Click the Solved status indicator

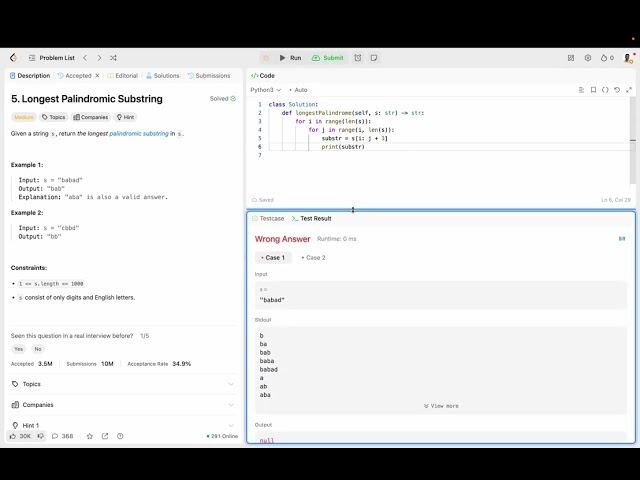point(223,98)
